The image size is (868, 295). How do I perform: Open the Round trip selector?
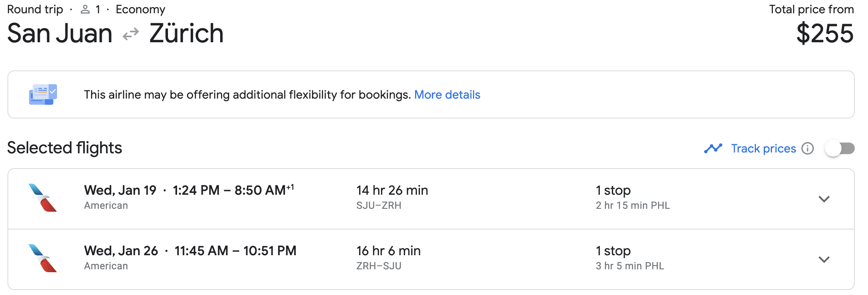pyautogui.click(x=35, y=9)
